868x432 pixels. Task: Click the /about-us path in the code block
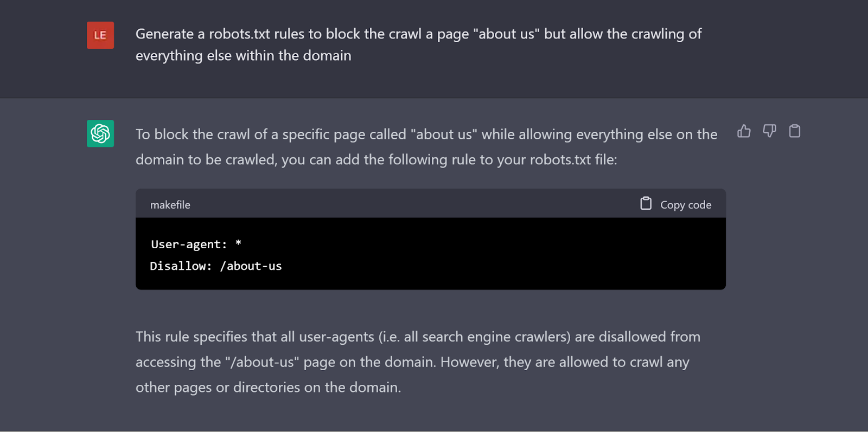[251, 266]
